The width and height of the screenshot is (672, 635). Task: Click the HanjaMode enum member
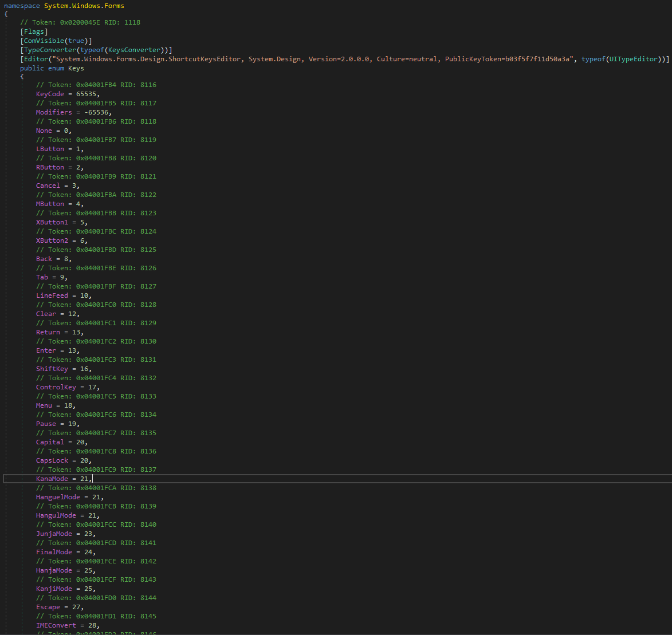pos(54,570)
